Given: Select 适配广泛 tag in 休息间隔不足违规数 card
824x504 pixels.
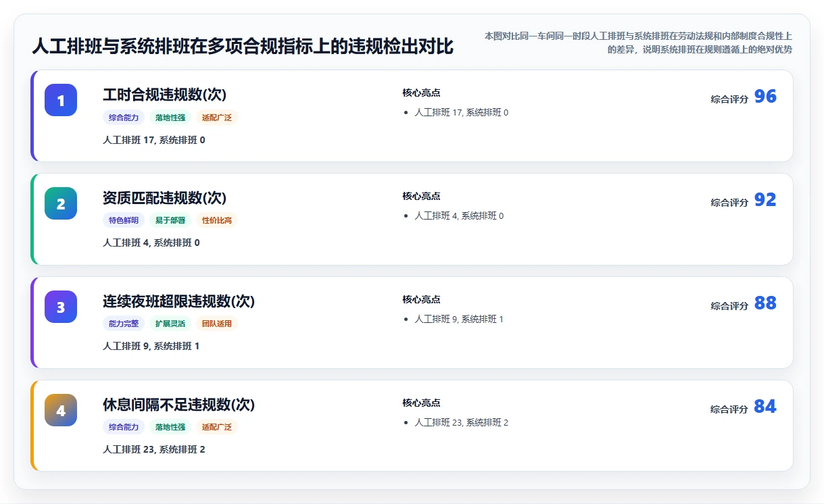Looking at the screenshot, I should tap(217, 427).
